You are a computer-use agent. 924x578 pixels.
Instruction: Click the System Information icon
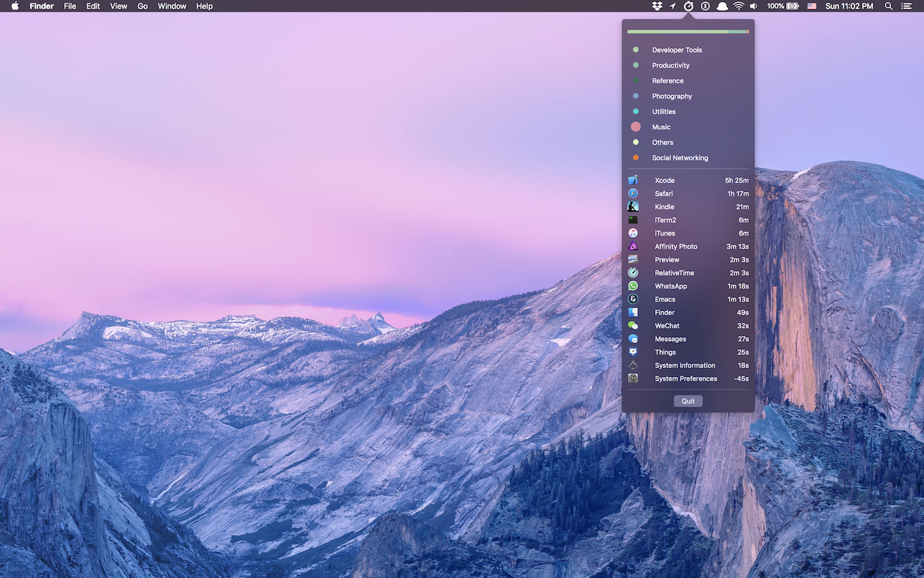(x=633, y=365)
